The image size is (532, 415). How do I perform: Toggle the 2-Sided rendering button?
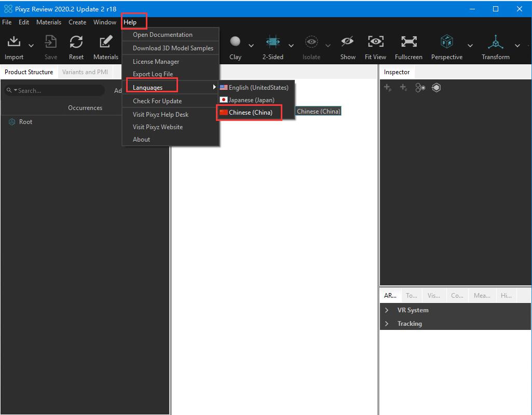272,42
